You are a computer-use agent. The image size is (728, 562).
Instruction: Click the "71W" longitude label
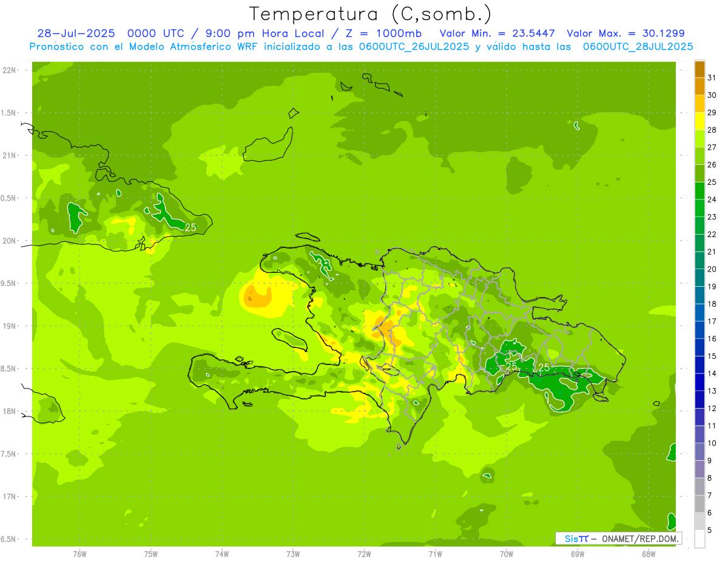click(435, 554)
